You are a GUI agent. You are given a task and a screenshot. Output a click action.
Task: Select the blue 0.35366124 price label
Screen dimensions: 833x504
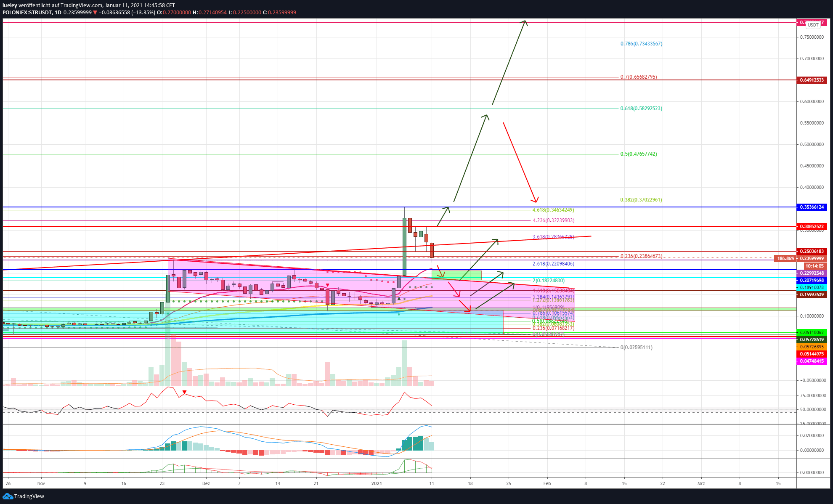point(812,207)
